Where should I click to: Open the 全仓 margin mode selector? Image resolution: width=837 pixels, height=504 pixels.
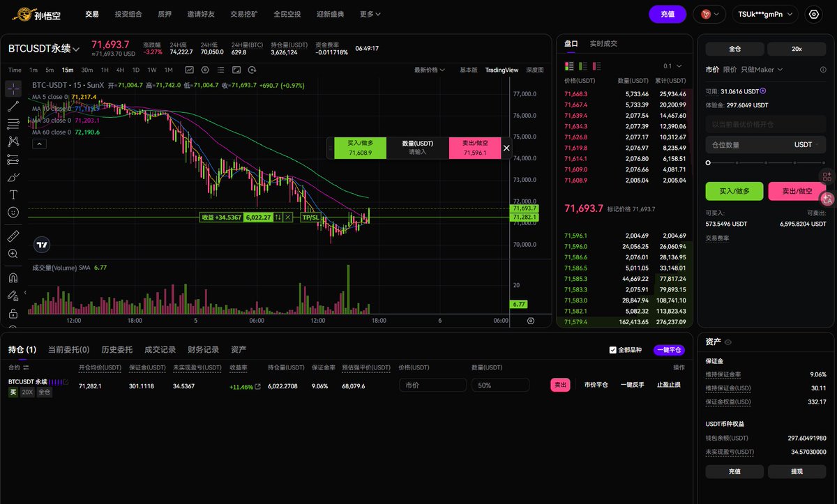pos(734,49)
